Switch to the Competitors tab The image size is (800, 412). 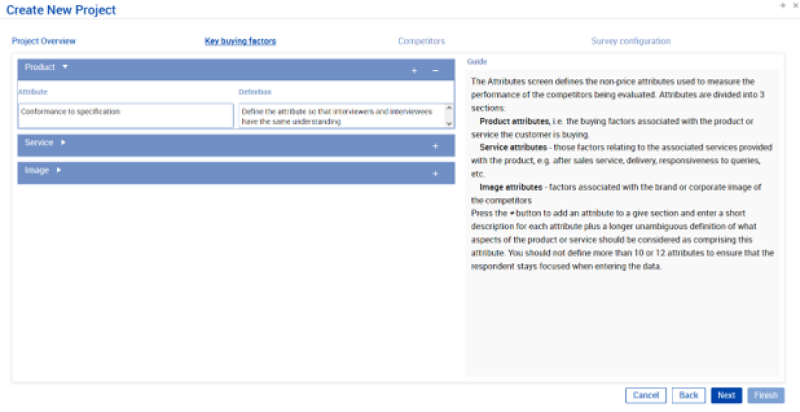coord(421,41)
